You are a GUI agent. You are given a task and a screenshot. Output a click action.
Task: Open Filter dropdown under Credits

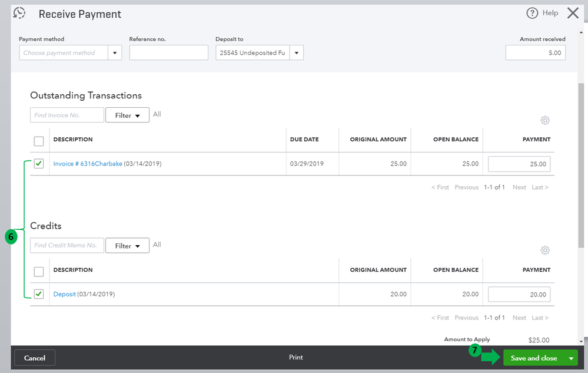coord(127,246)
